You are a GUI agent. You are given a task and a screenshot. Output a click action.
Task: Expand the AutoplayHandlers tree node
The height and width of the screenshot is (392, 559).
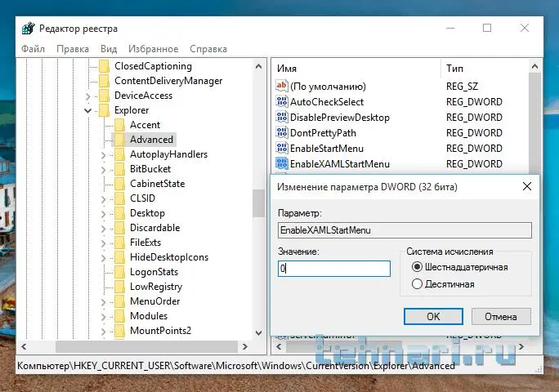pyautogui.click(x=104, y=155)
